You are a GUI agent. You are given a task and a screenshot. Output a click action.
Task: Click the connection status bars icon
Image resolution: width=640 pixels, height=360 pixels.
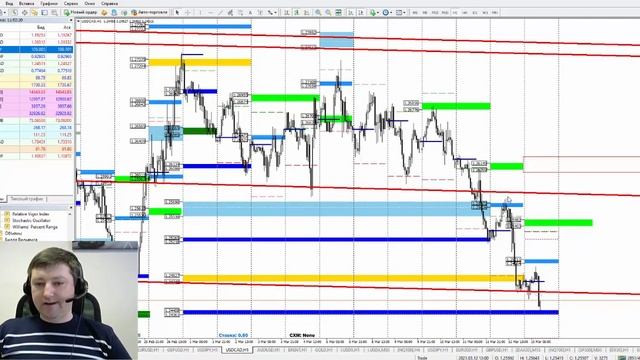pyautogui.click(x=622, y=358)
